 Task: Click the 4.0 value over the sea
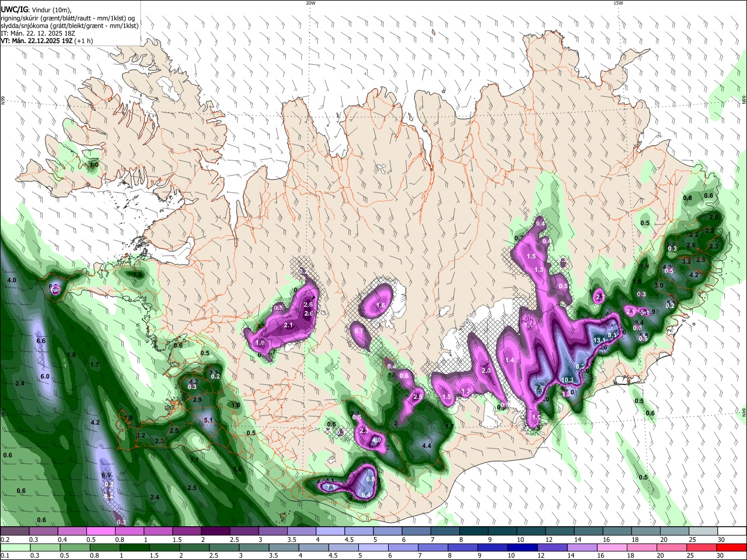[12, 281]
